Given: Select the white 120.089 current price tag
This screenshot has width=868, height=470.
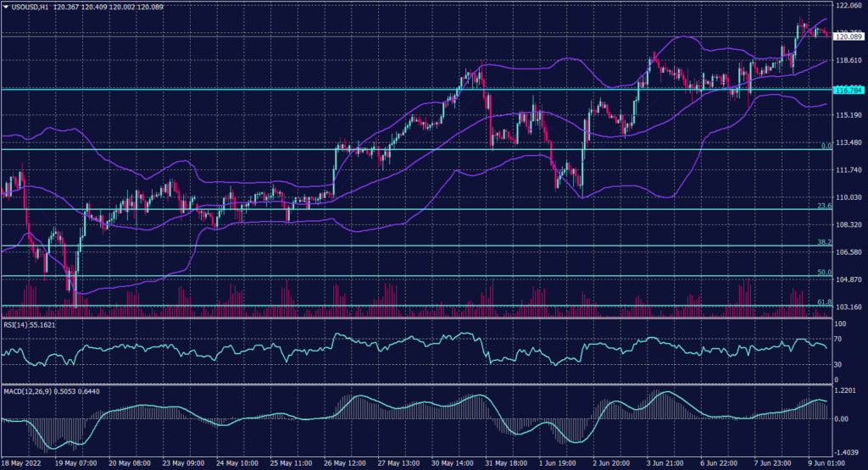Looking at the screenshot, I should tap(849, 37).
